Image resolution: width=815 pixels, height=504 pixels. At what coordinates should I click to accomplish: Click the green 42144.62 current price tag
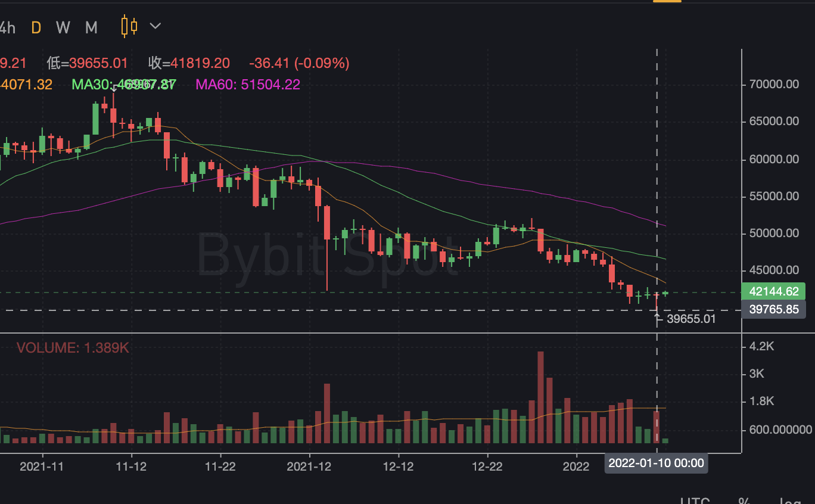774,292
